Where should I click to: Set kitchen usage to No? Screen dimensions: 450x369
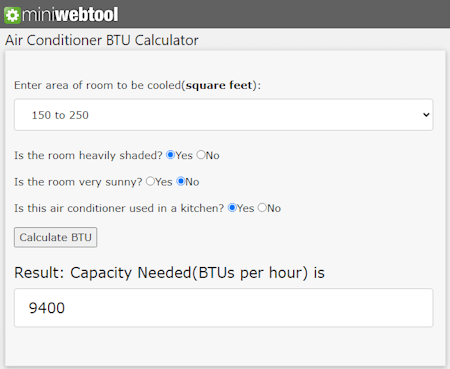pyautogui.click(x=262, y=208)
